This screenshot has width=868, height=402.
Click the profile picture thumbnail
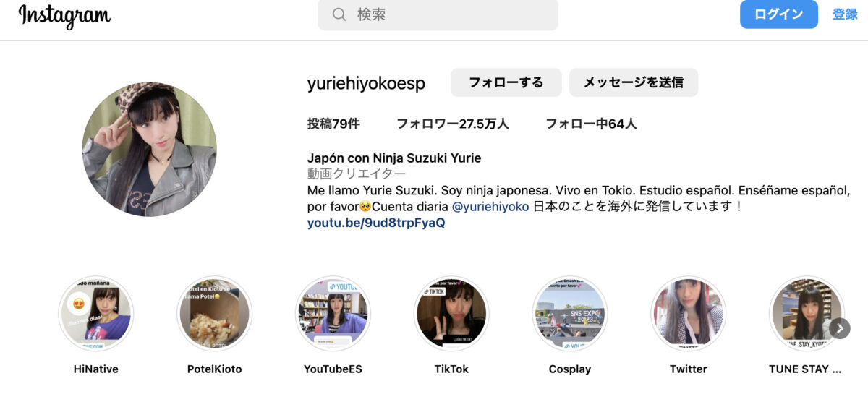[149, 149]
